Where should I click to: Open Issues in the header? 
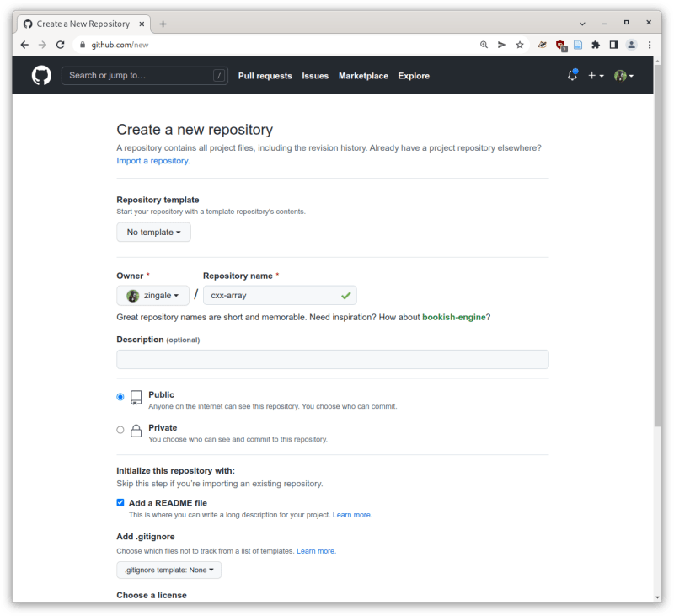tap(315, 76)
